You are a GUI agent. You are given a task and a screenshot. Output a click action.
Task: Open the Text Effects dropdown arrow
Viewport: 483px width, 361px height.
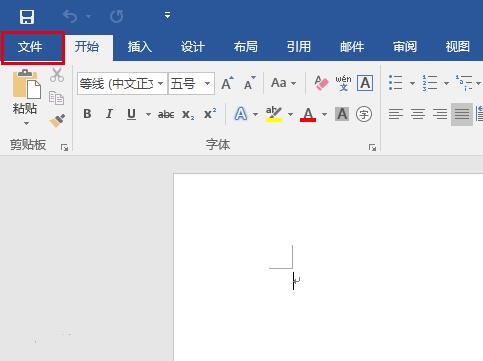256,114
